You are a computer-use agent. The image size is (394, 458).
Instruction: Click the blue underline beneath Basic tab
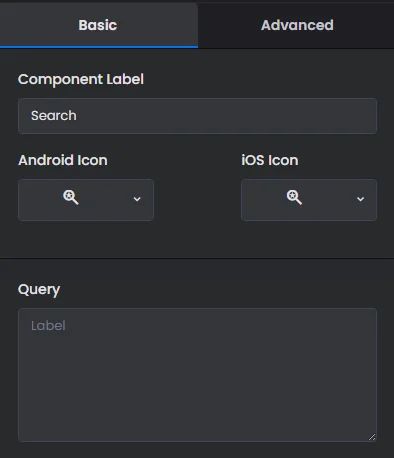coord(99,47)
